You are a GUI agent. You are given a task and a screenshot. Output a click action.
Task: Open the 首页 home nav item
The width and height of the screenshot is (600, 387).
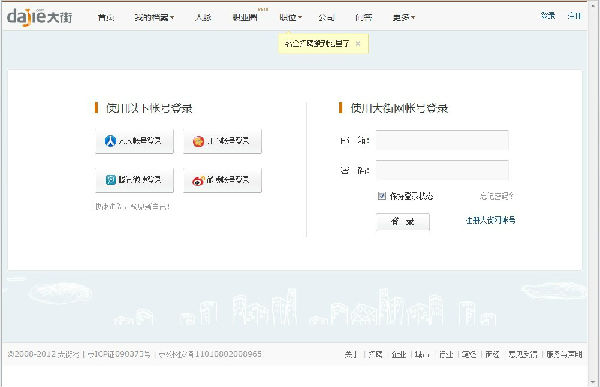(106, 17)
